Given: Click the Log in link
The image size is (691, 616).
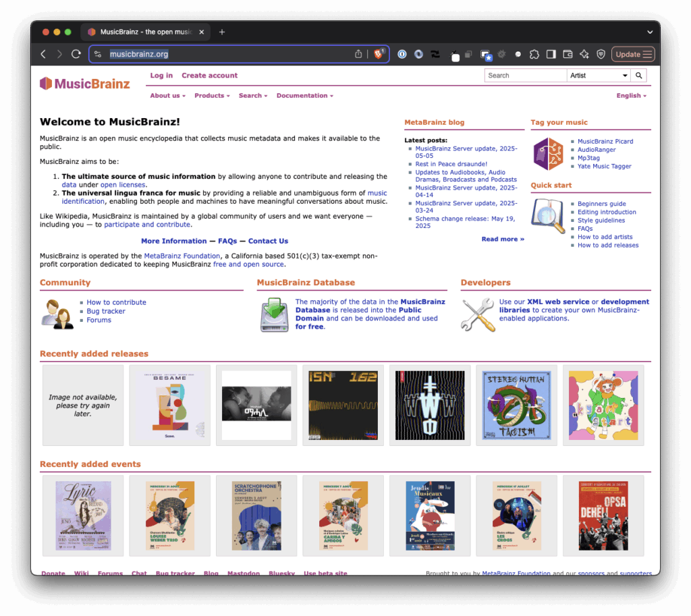Looking at the screenshot, I should (x=161, y=76).
